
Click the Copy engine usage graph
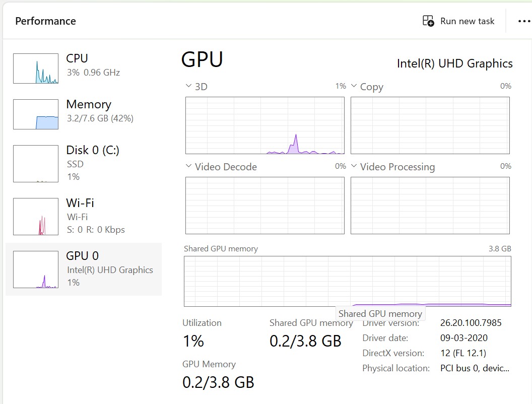[x=430, y=125]
